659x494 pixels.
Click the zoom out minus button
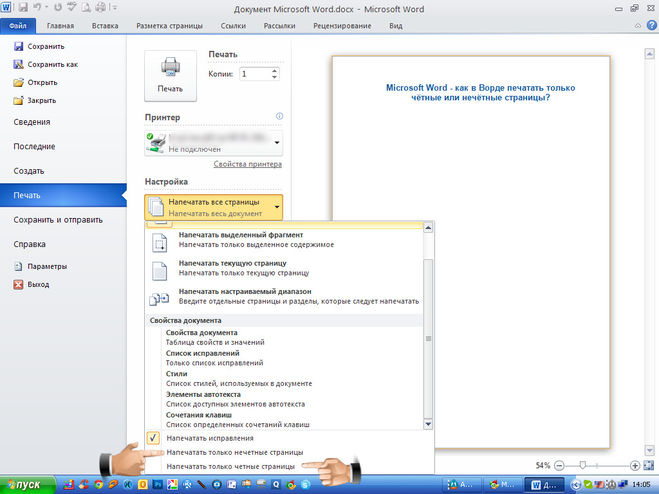(558, 466)
